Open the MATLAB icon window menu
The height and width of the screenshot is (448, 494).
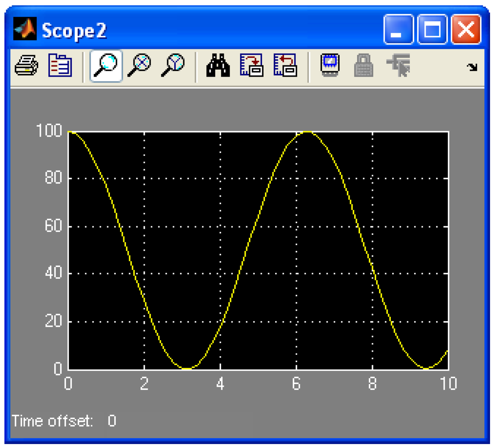tap(25, 30)
